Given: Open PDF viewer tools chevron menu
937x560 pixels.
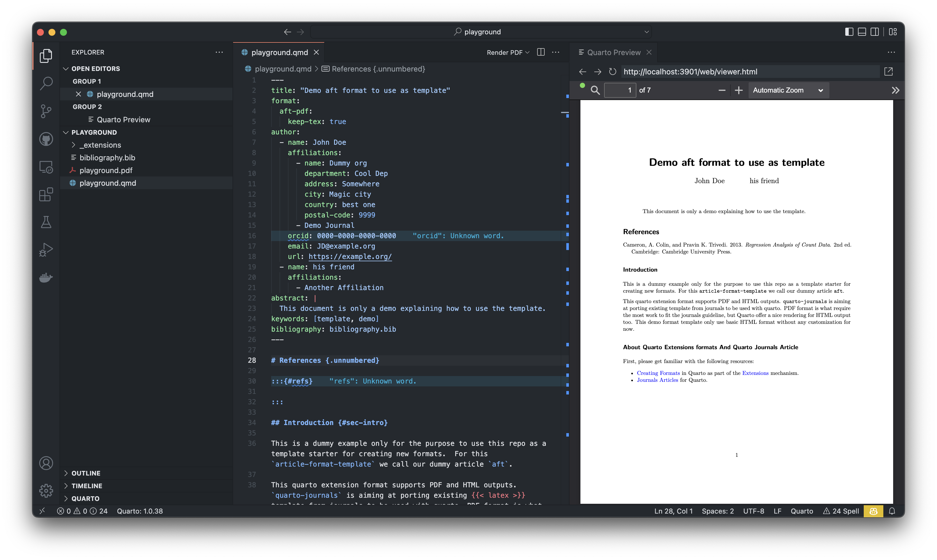Looking at the screenshot, I should pos(895,90).
